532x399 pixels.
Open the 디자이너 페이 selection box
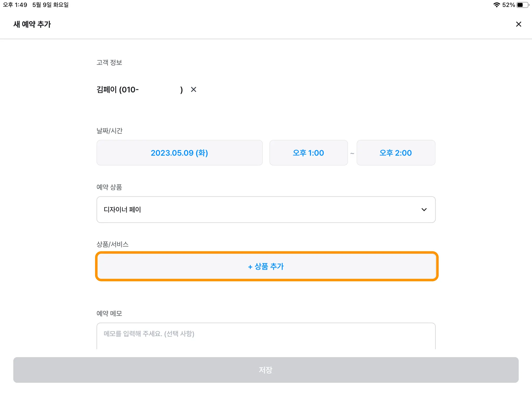point(260,210)
